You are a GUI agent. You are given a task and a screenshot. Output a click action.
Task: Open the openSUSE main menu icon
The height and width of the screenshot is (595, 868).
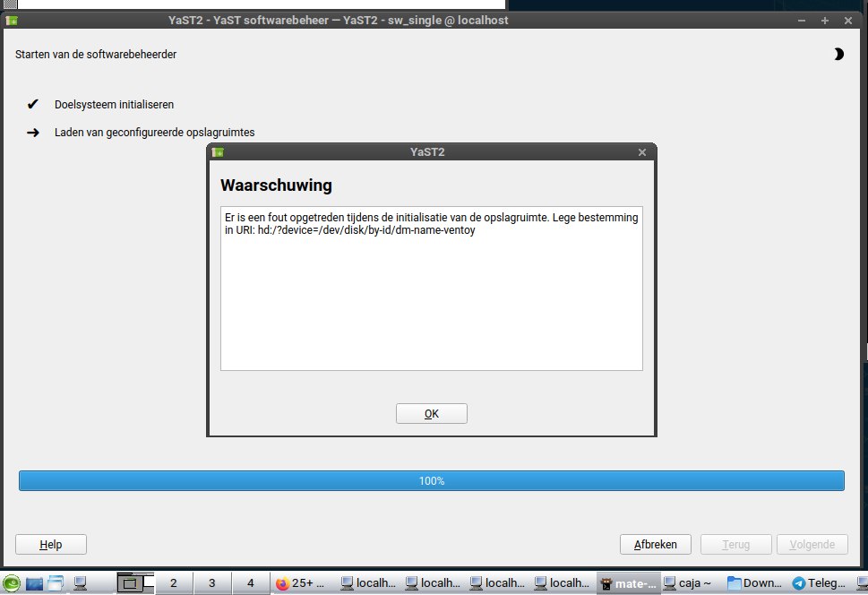[11, 583]
